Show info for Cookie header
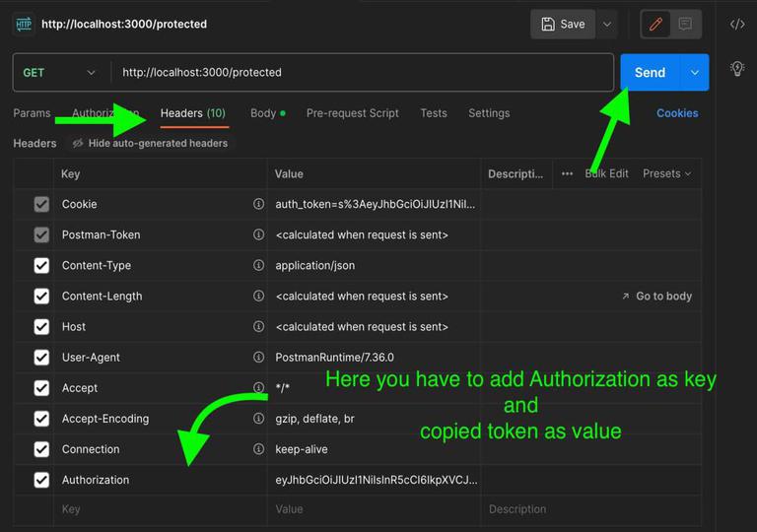The height and width of the screenshot is (532, 757). (259, 204)
